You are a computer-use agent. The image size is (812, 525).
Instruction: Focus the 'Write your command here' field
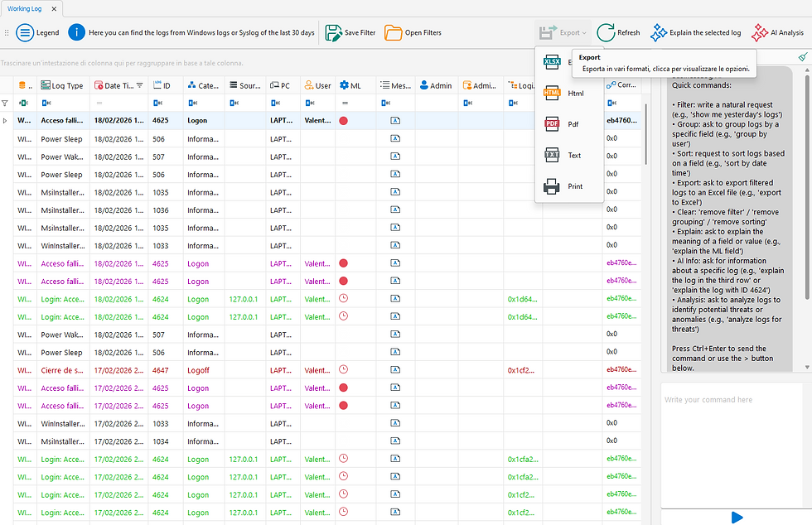click(x=731, y=446)
